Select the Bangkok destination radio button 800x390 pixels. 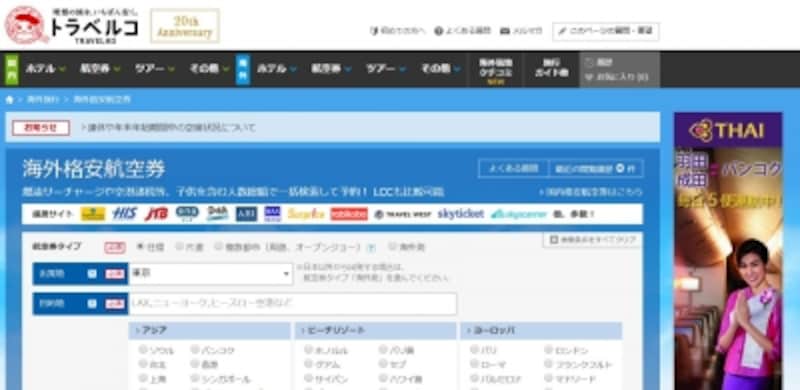(195, 350)
